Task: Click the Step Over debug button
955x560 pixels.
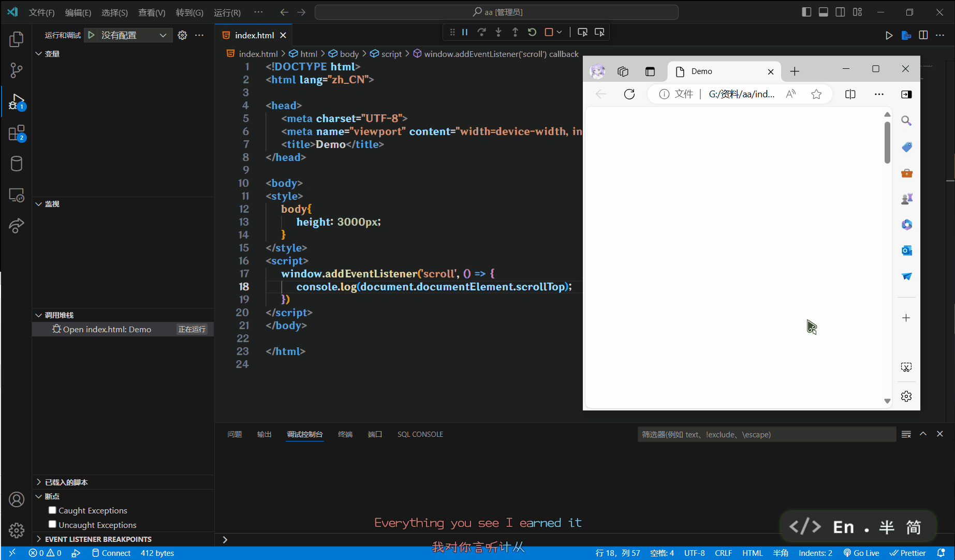Action: (481, 32)
